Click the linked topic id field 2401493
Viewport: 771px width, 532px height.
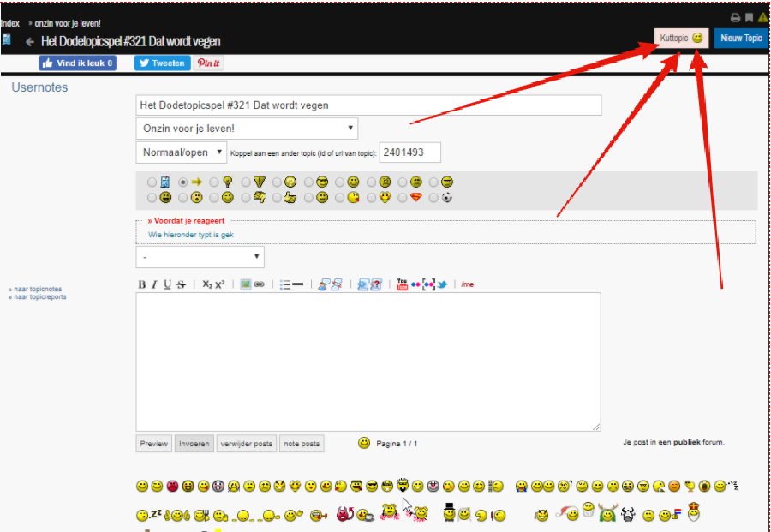(x=410, y=152)
